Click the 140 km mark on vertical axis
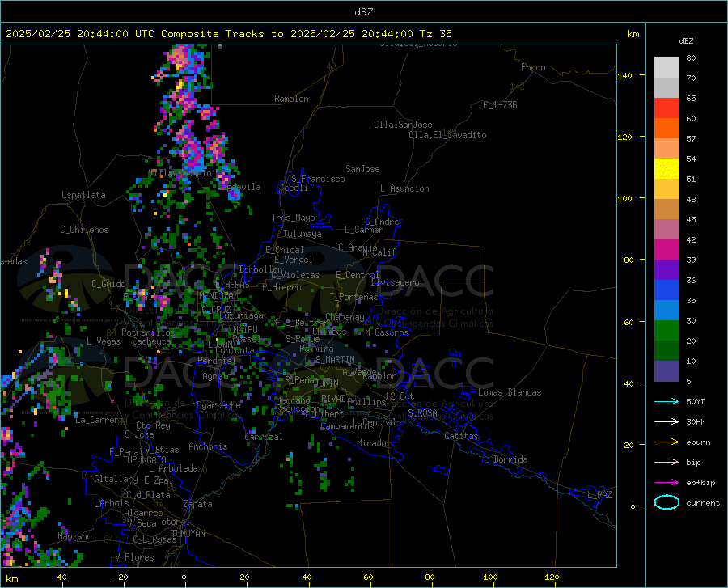The image size is (728, 588). pos(624,75)
